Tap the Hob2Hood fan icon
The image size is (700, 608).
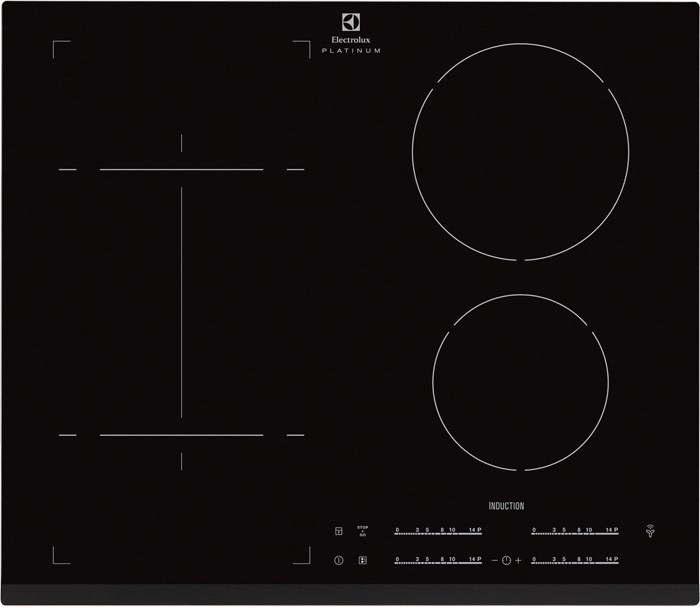click(x=649, y=531)
